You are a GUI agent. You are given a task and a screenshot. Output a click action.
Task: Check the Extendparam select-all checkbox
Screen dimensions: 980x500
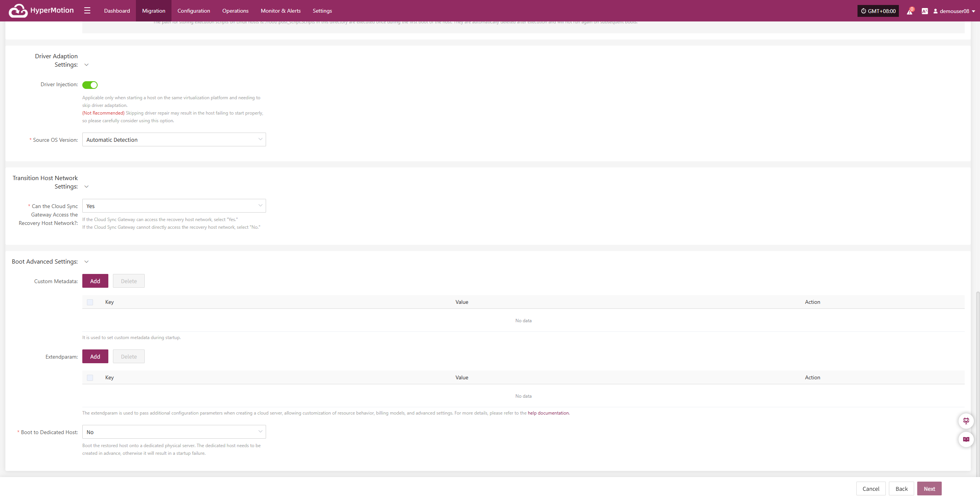click(90, 378)
